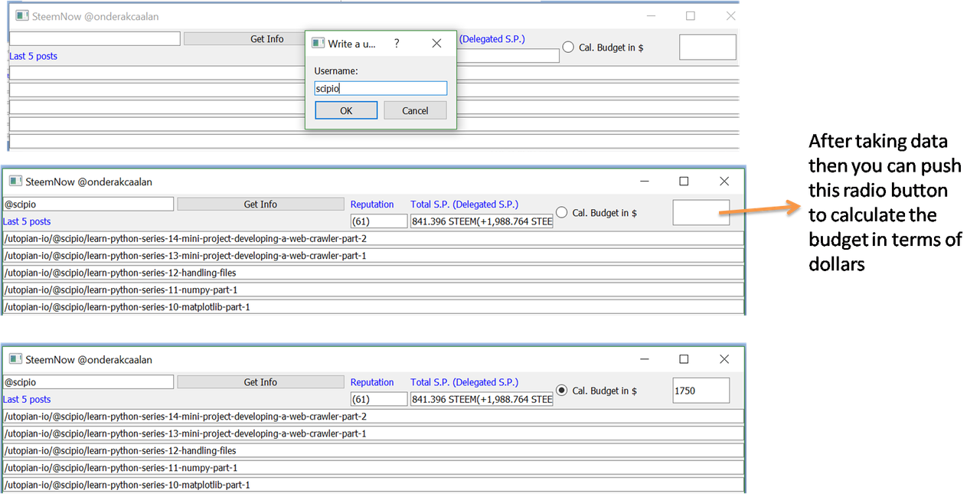This screenshot has width=980, height=494.
Task: Click SteemNow app icon in middle window title
Action: click(x=15, y=182)
